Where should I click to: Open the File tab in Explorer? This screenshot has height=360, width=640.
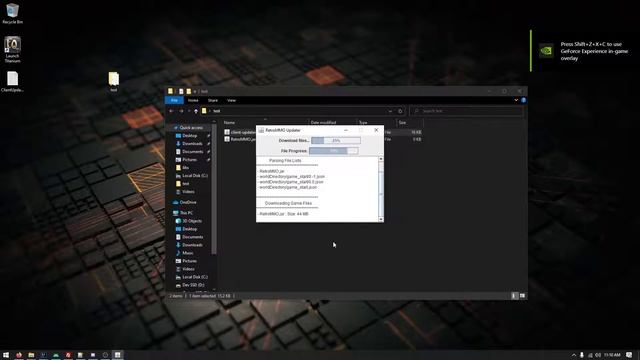174,100
